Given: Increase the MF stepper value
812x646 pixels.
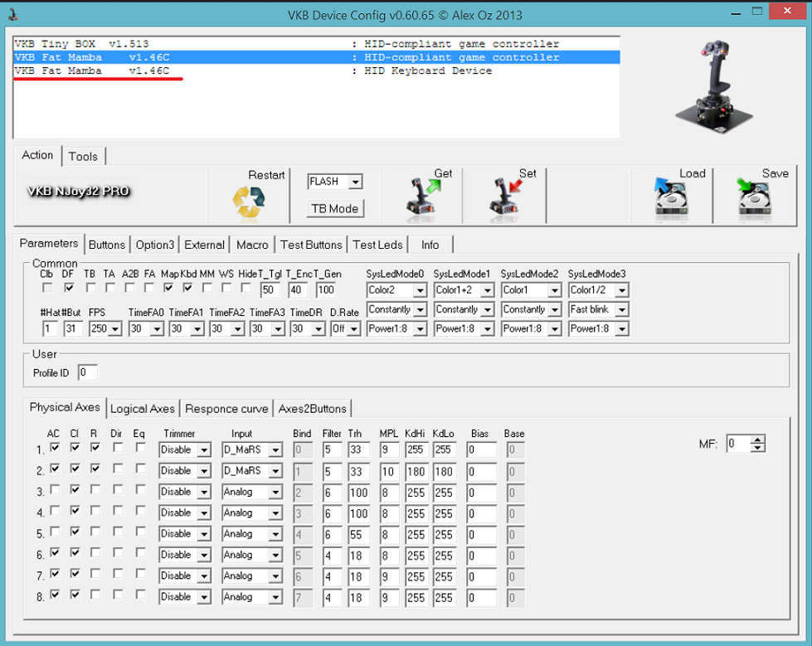Looking at the screenshot, I should point(758,440).
